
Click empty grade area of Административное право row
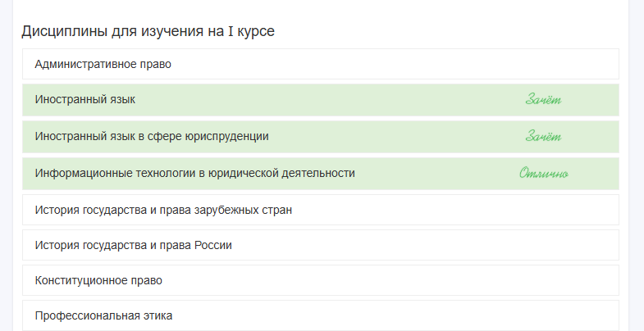click(x=543, y=64)
